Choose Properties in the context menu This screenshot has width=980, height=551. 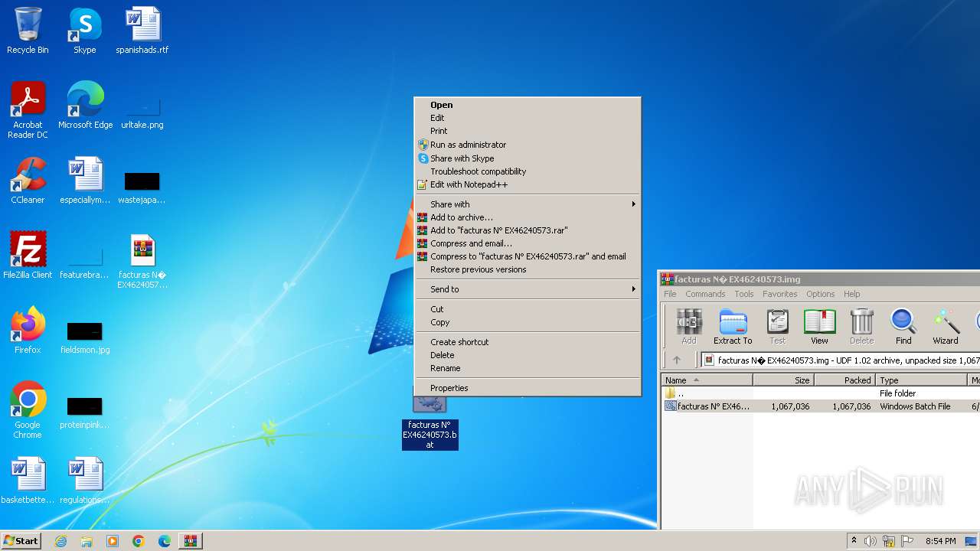pos(528,388)
